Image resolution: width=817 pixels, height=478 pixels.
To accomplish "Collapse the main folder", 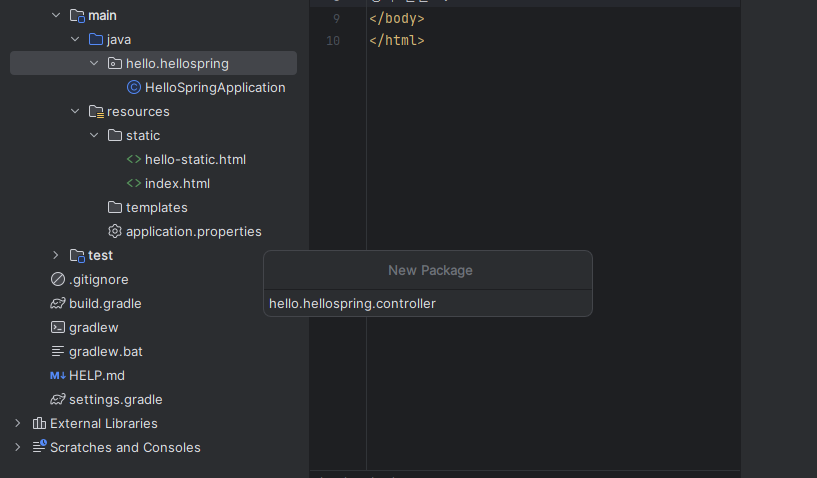I will coord(56,16).
